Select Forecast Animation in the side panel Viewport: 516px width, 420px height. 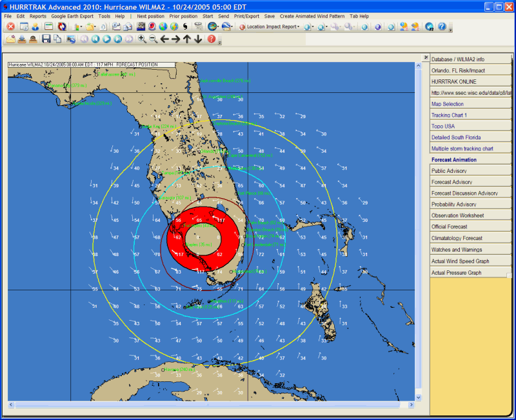(454, 160)
